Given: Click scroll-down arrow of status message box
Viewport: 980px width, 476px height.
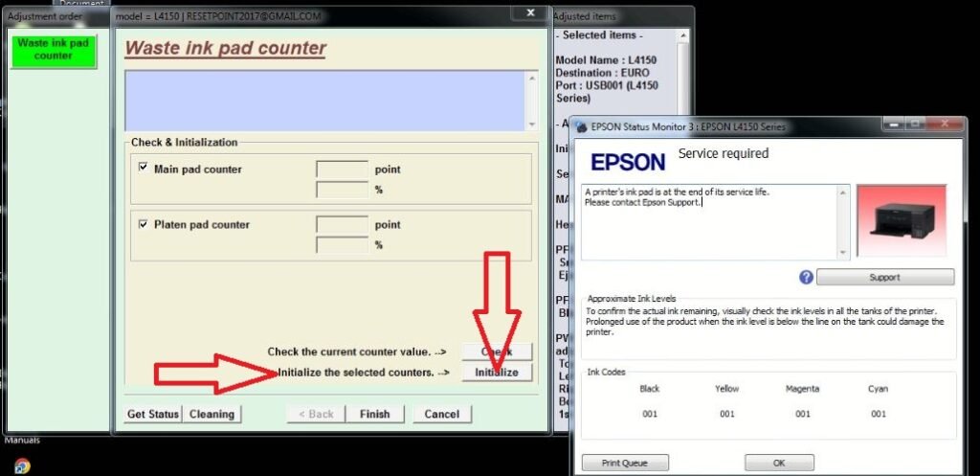Looking at the screenshot, I should [x=843, y=253].
